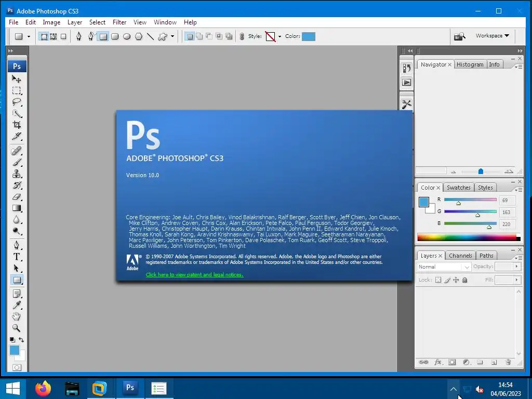This screenshot has height=399, width=532.
Task: Open the File menu
Action: [x=14, y=22]
